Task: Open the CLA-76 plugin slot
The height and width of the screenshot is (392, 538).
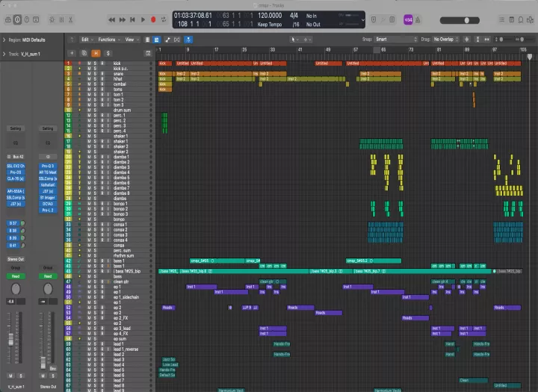Action: [16, 178]
